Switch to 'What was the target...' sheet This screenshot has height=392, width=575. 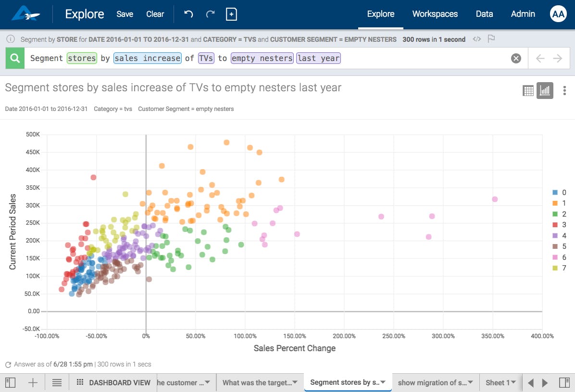tap(257, 382)
